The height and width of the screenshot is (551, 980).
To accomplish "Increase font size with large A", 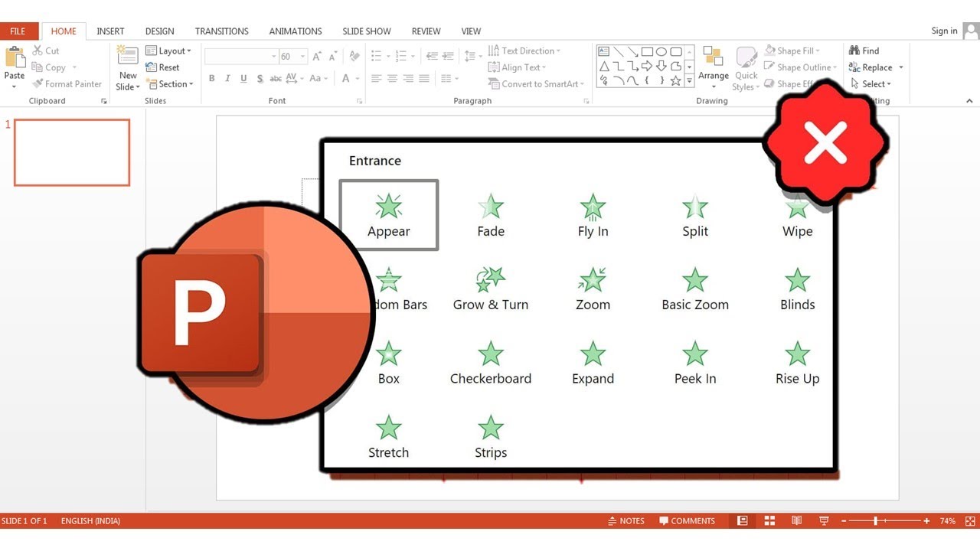I will point(318,56).
